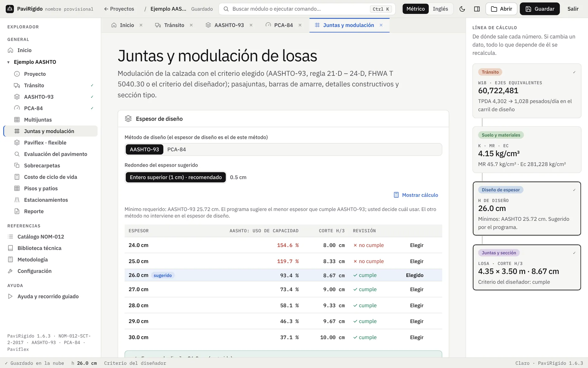Image resolution: width=588 pixels, height=368 pixels.
Task: Switch to the Tránsito tab
Action: (x=174, y=25)
